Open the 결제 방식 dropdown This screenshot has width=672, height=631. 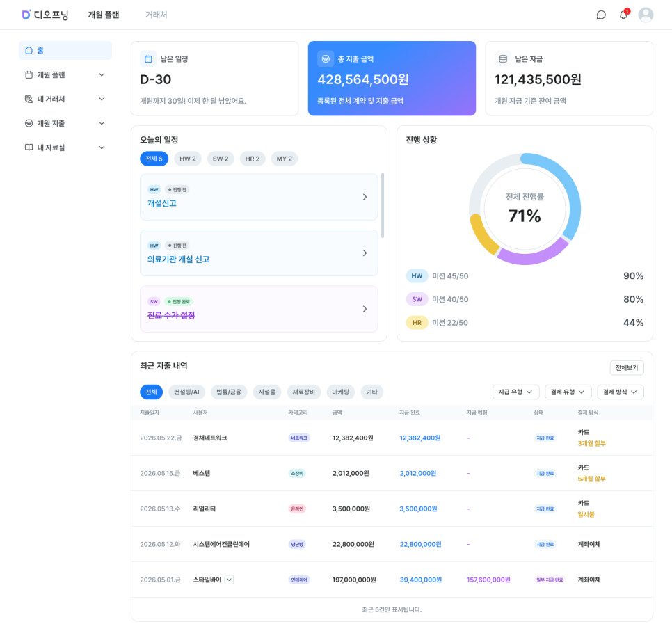[620, 392]
